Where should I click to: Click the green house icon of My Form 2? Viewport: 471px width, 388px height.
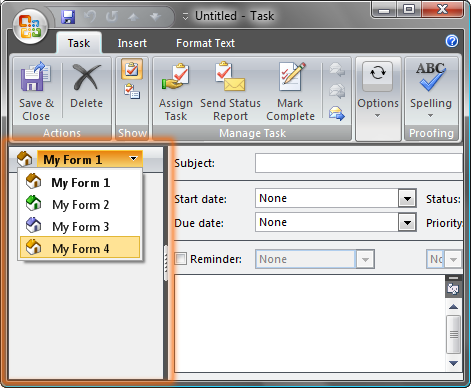pyautogui.click(x=34, y=203)
